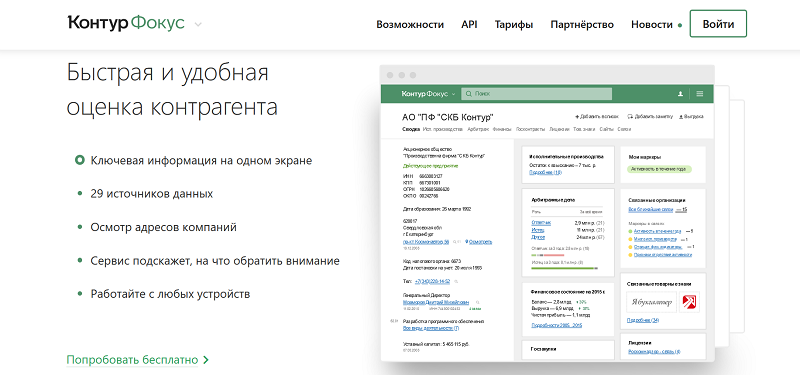This screenshot has width=800, height=375.
Task: Click the Контур Фокус logo in page header
Action: tap(126, 23)
